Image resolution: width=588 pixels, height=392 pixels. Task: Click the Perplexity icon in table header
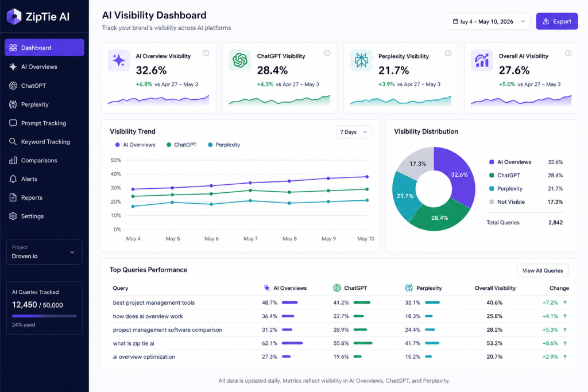tap(409, 288)
